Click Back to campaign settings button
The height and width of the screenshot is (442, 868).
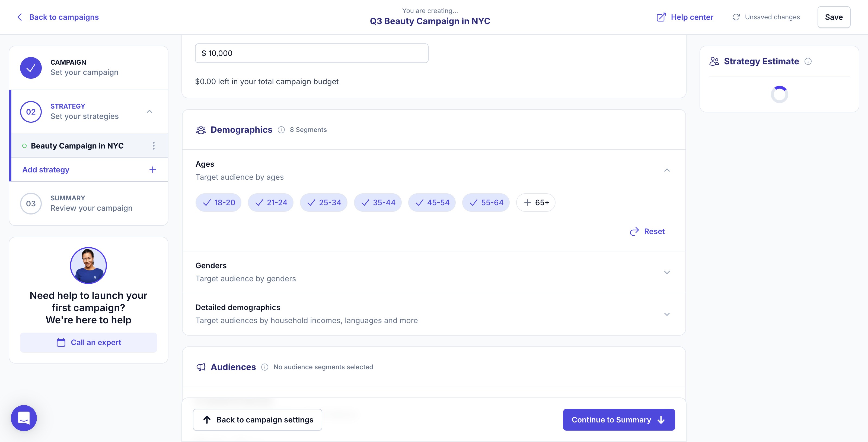[257, 420]
